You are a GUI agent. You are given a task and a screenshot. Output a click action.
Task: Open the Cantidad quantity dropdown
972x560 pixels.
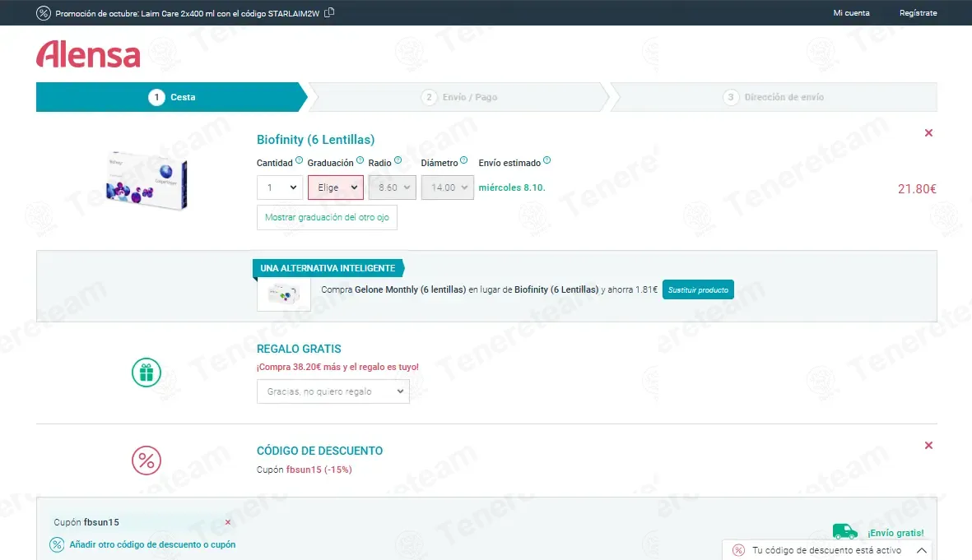[280, 187]
